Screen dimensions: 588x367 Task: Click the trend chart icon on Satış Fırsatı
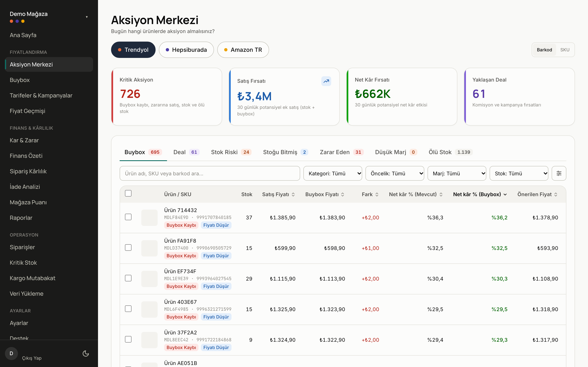tap(326, 81)
